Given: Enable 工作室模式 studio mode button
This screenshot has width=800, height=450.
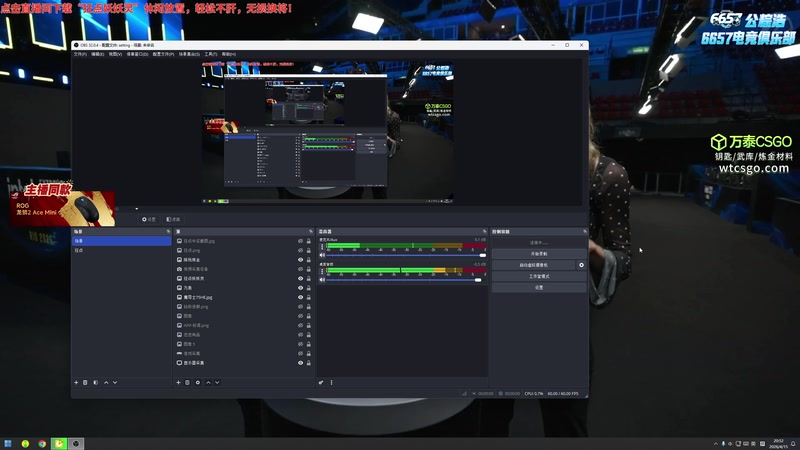Looking at the screenshot, I should [539, 276].
